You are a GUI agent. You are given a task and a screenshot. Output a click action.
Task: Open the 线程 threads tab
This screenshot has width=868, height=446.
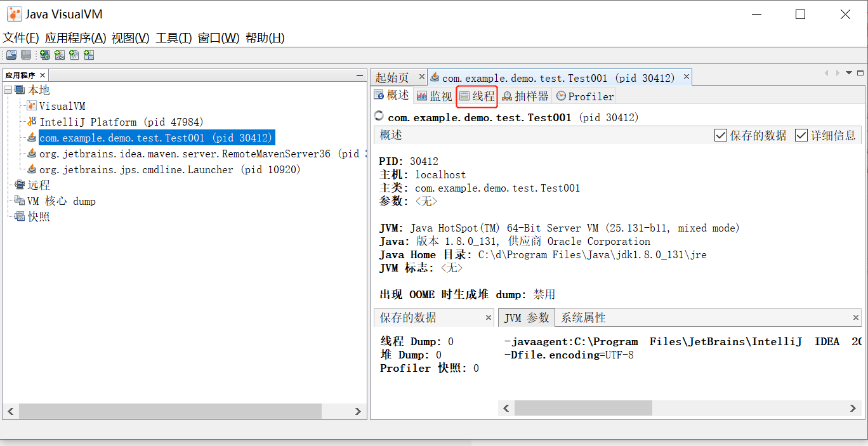coord(477,96)
